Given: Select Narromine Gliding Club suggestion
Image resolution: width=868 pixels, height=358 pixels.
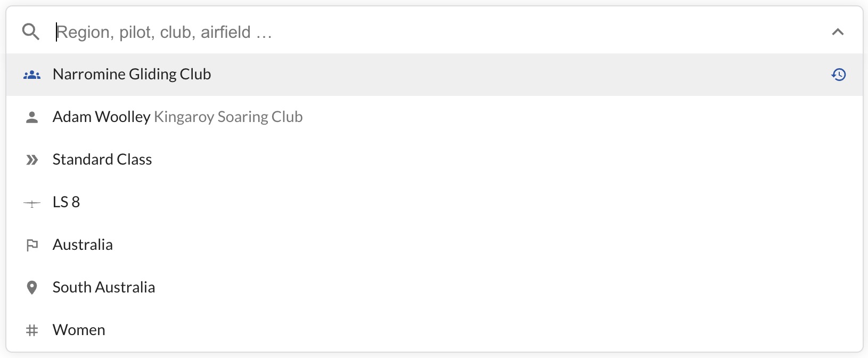Looking at the screenshot, I should click(435, 75).
